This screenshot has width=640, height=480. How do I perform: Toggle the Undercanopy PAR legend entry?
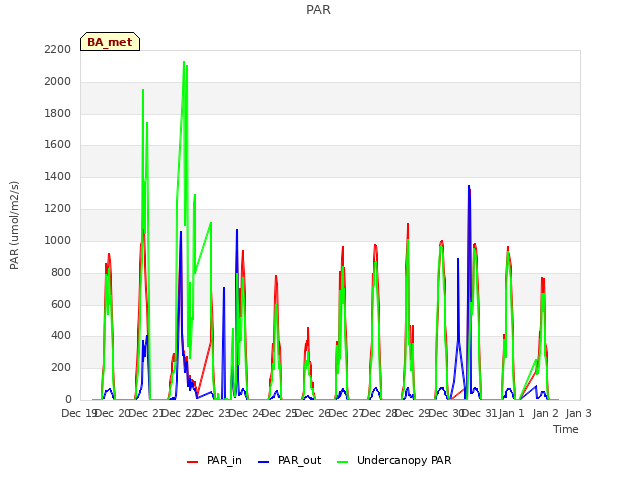click(x=394, y=460)
